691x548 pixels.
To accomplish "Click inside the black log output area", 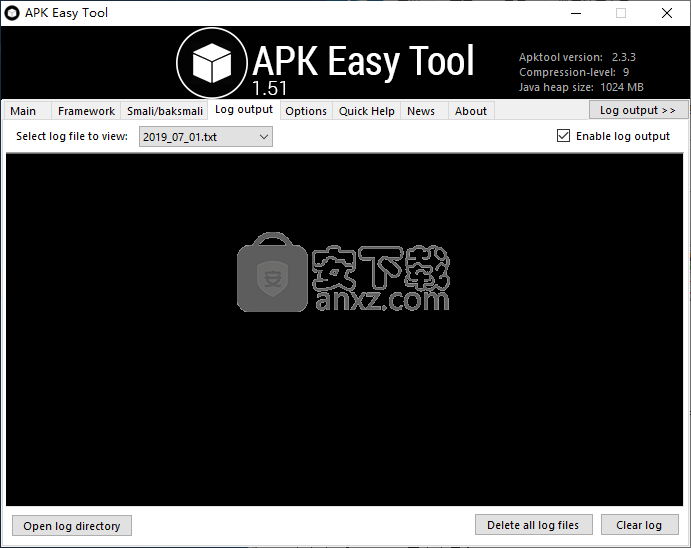I will point(344,330).
